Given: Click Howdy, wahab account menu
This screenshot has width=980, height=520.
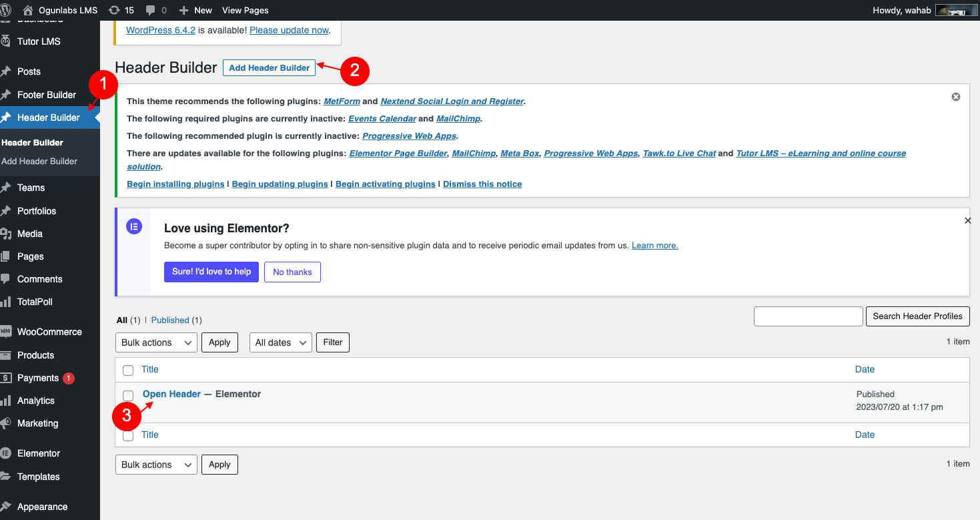Looking at the screenshot, I should [925, 10].
